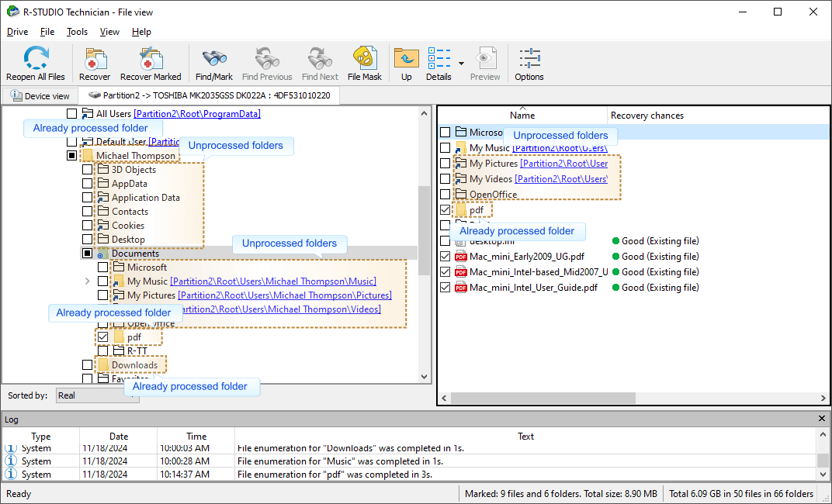
Task: Follow the All Users ProgramData link
Action: tap(197, 113)
